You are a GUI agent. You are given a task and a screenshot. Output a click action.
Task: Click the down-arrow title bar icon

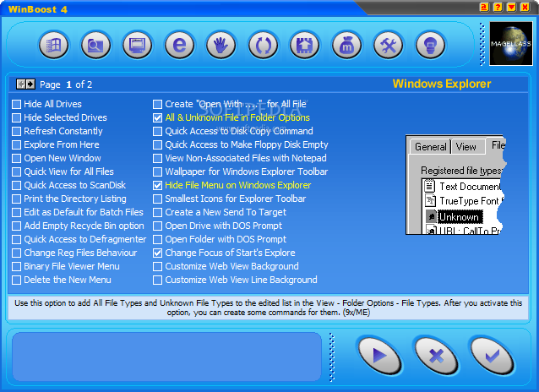click(511, 8)
